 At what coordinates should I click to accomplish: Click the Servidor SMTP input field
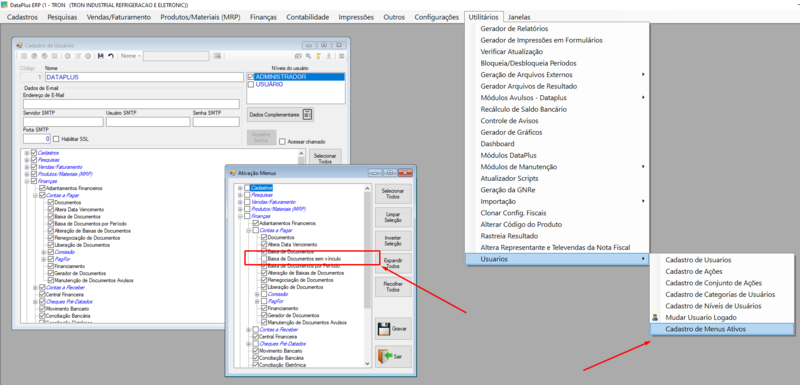pos(63,122)
